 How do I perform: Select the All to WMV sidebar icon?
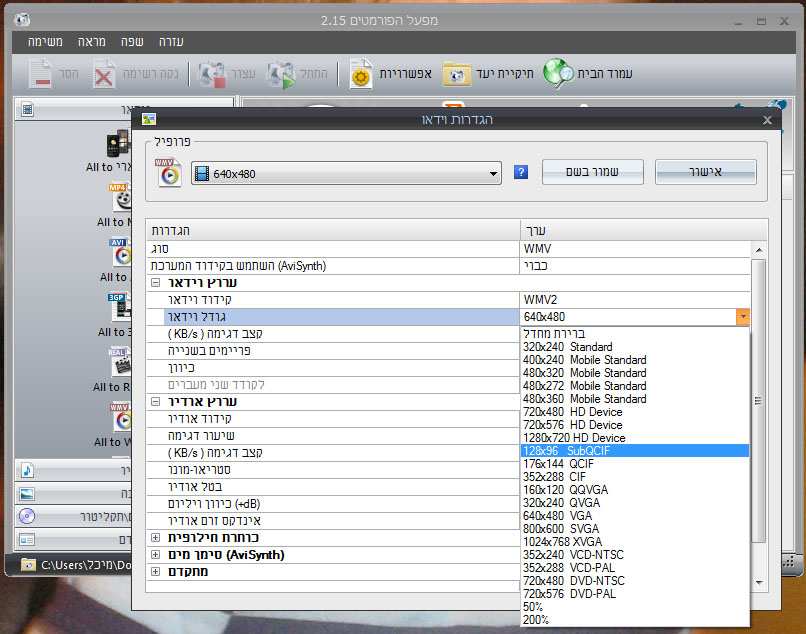(120, 418)
